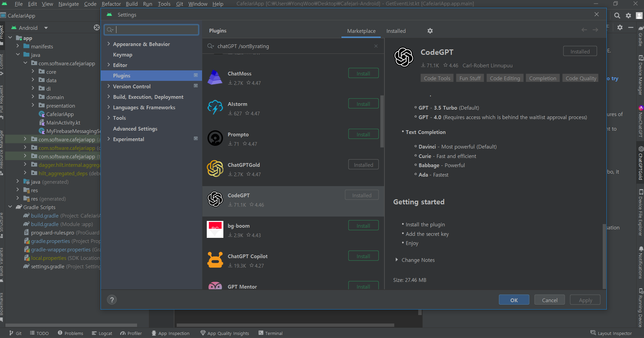644x338 pixels.
Task: Expand the Tools settings group
Action: tap(109, 118)
